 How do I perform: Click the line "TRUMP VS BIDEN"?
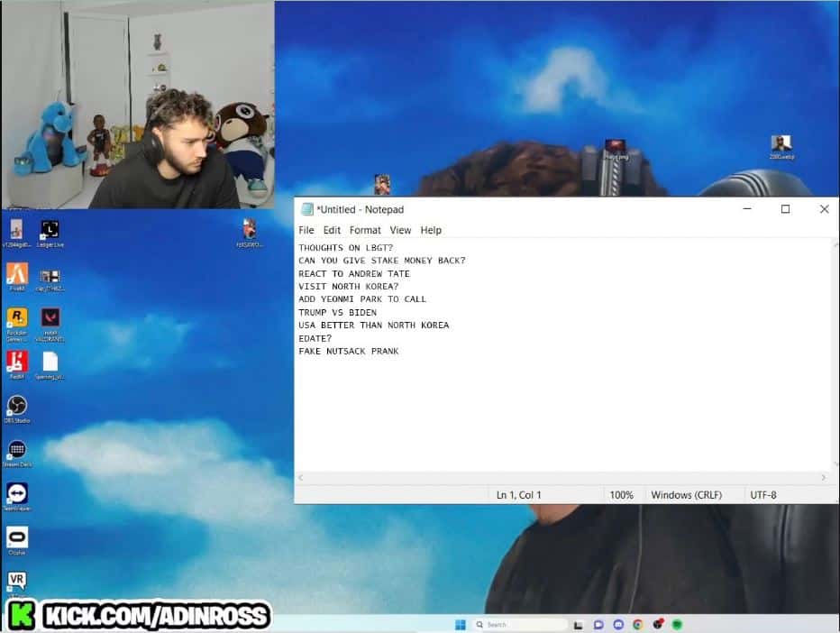337,312
